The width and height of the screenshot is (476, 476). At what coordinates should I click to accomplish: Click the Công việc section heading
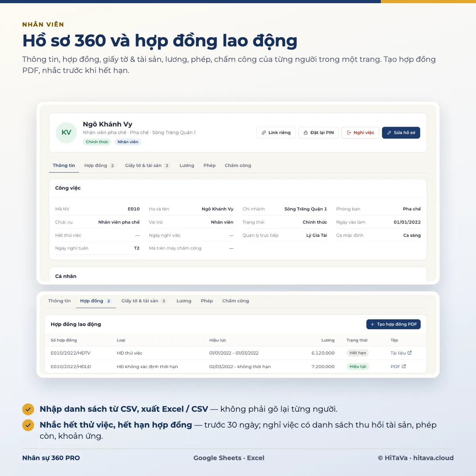[68, 188]
